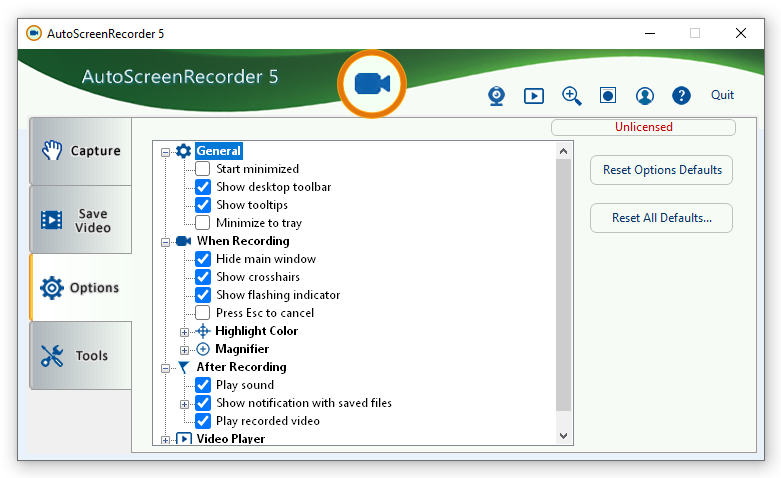Toggle Show crosshairs checkbox

point(203,277)
